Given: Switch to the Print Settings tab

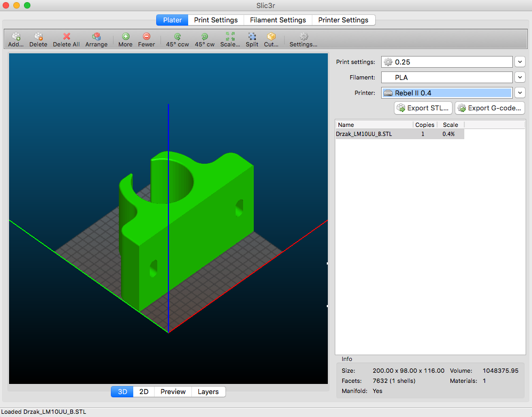Looking at the screenshot, I should (216, 20).
